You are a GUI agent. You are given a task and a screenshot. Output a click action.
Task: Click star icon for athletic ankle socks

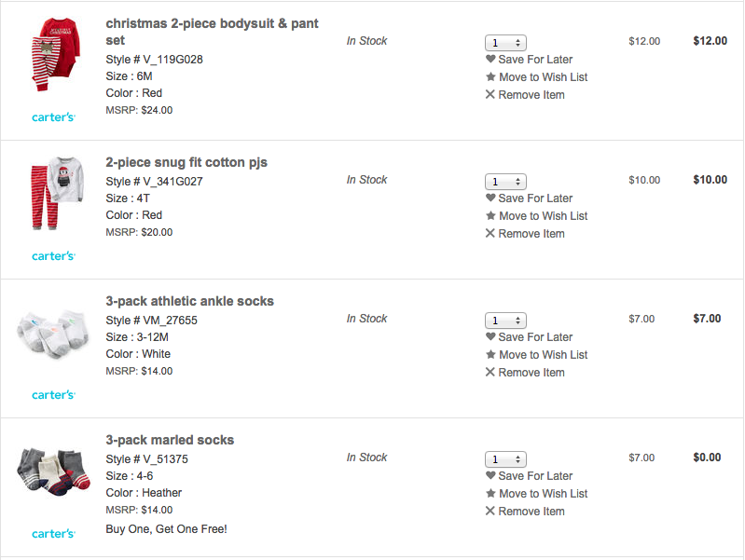(490, 355)
